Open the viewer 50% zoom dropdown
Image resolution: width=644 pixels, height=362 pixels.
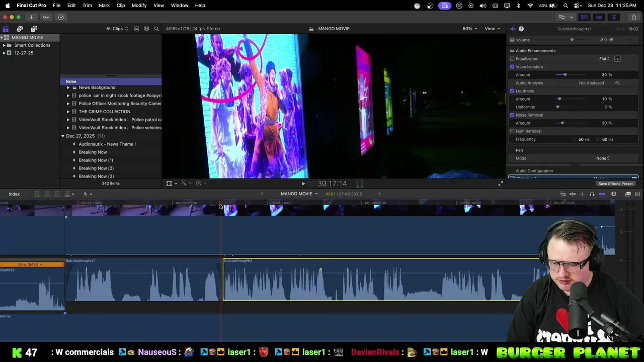470,29
